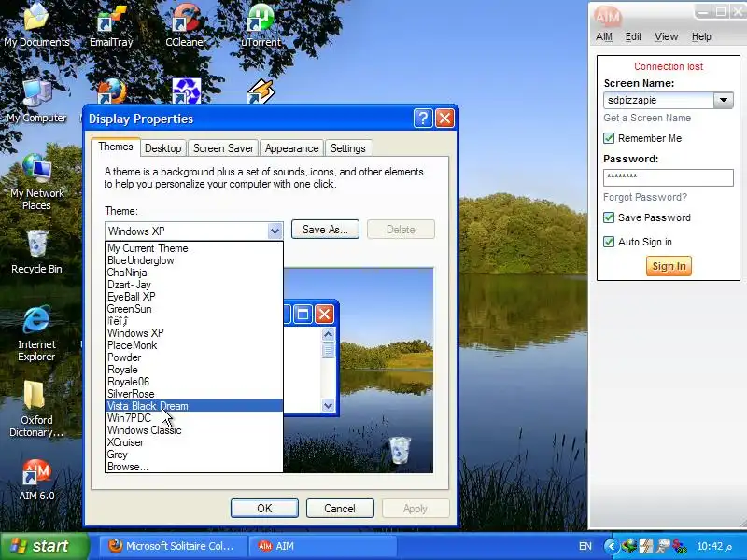747x560 pixels.
Task: Launch the EmailTray desktop shortcut
Action: pyautogui.click(x=111, y=26)
